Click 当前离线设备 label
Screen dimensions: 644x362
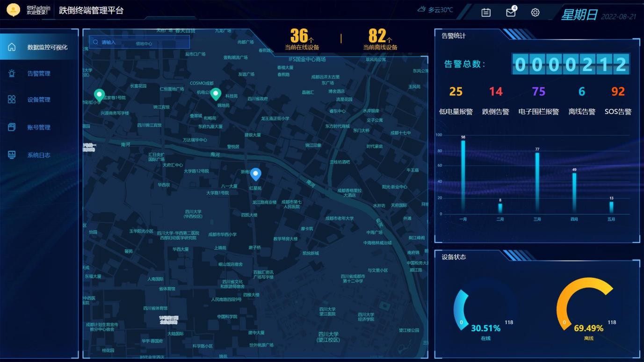pyautogui.click(x=380, y=47)
